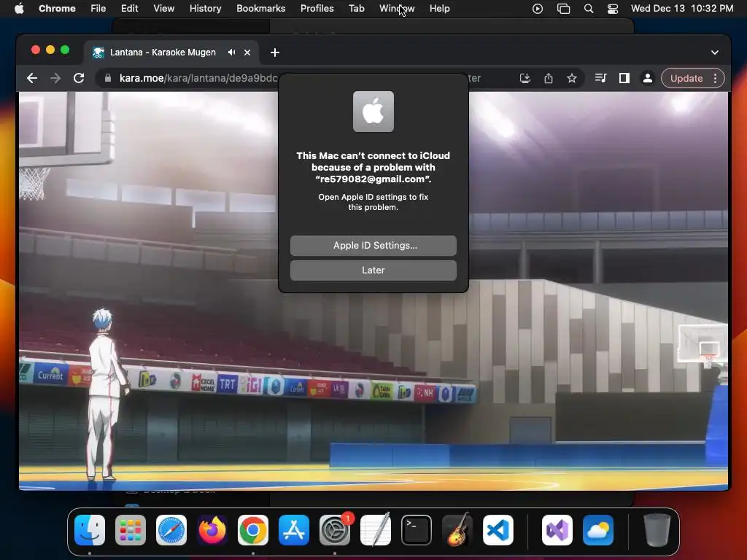Toggle Chrome side panel
The height and width of the screenshot is (560, 747).
point(624,78)
